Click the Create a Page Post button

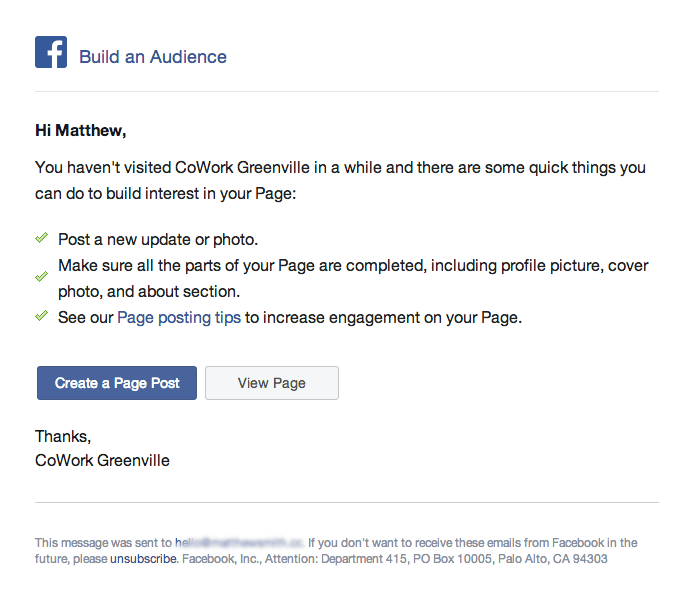tap(117, 383)
